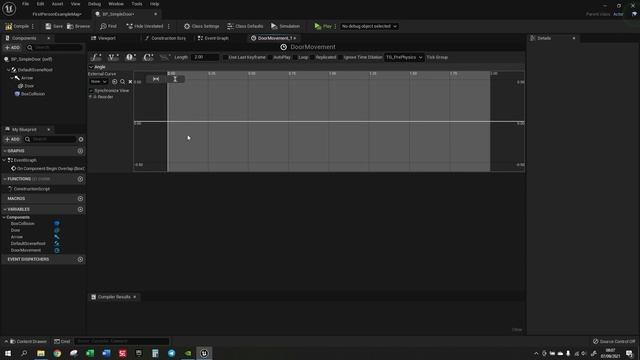Add new macro in MACROS section
This screenshot has height=360, width=640.
pyautogui.click(x=80, y=198)
